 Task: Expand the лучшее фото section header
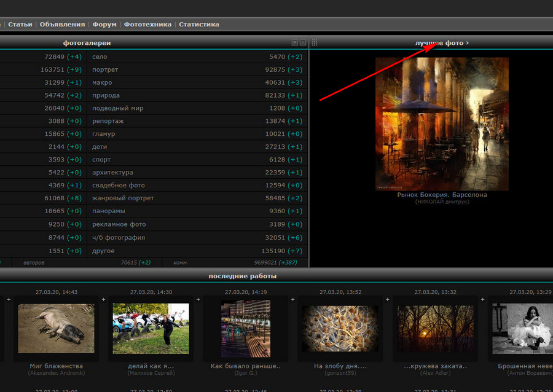point(442,43)
